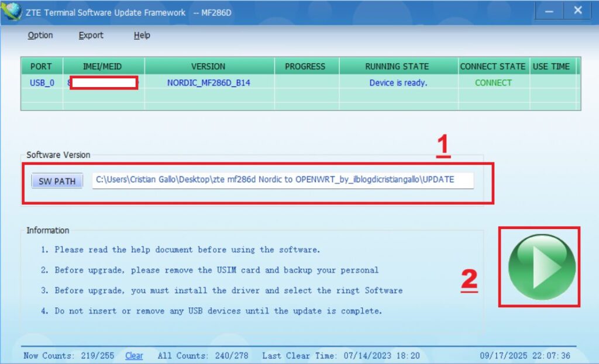This screenshot has width=599, height=364.
Task: Click the PORT column header
Action: click(x=42, y=67)
